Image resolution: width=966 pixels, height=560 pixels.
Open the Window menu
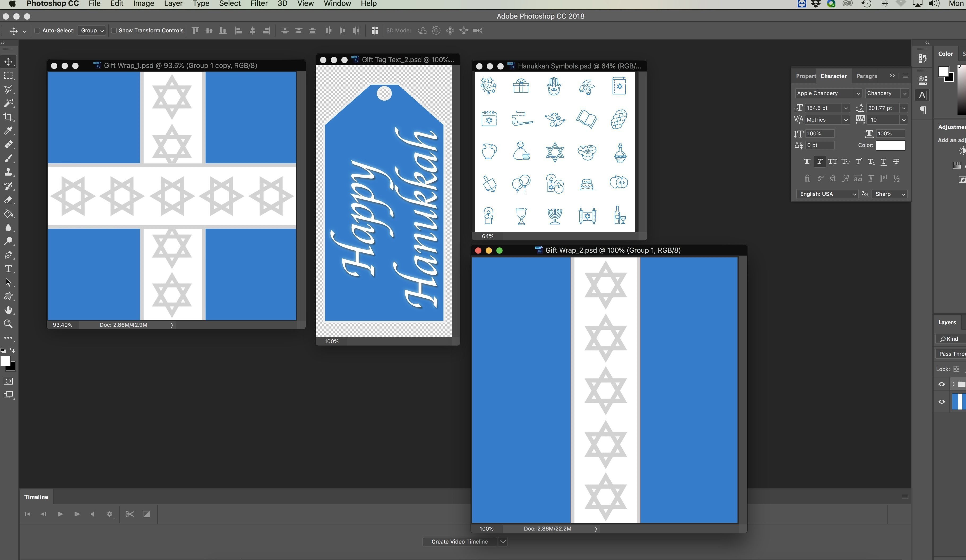[337, 4]
